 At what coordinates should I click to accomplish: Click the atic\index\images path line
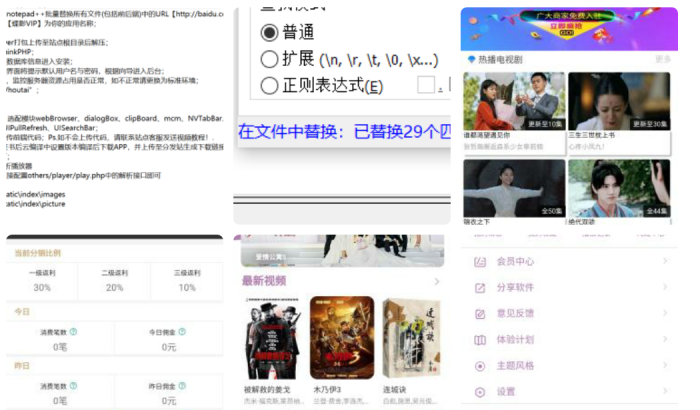36,194
